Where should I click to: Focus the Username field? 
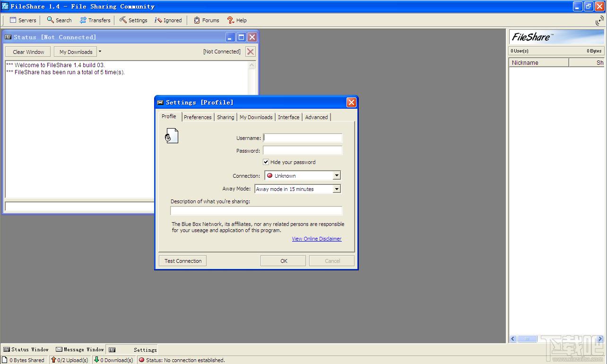tap(303, 138)
